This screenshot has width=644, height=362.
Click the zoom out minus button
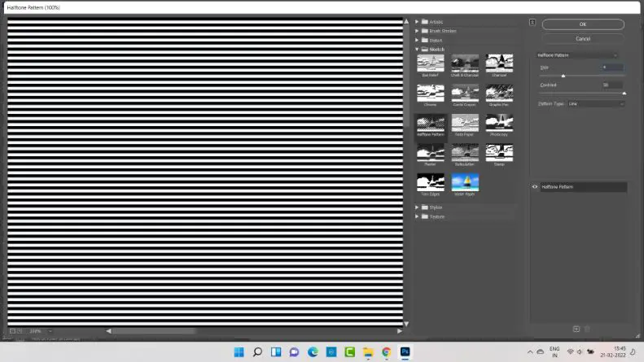point(13,331)
